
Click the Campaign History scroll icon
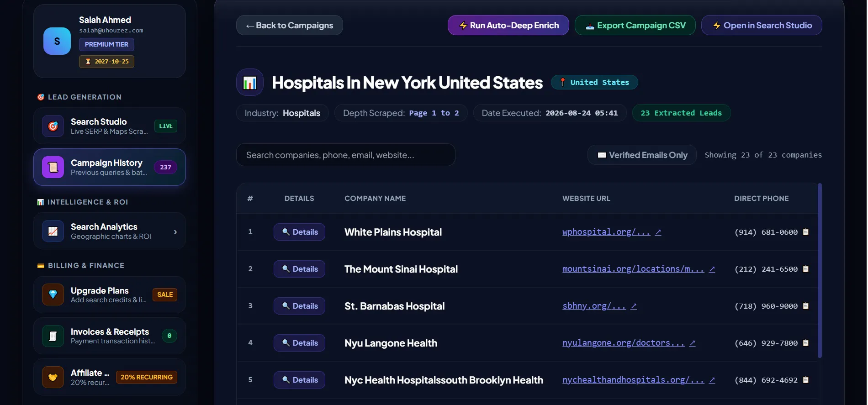53,167
